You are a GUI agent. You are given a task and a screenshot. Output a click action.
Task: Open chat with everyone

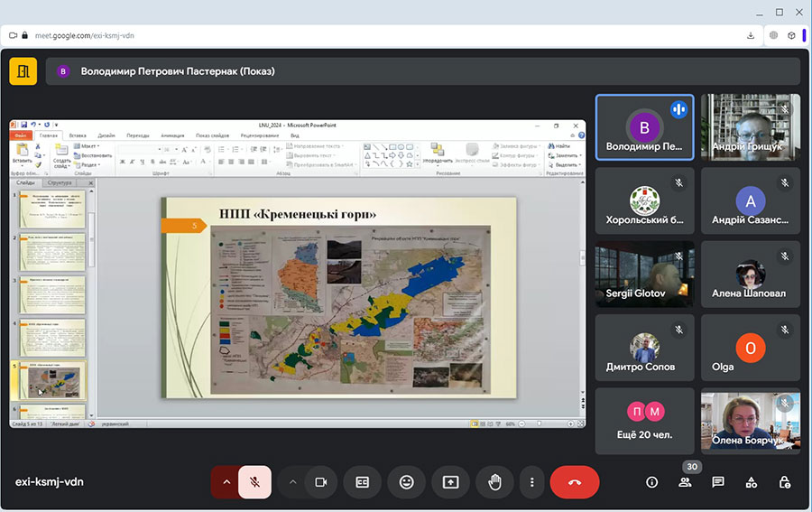coord(718,482)
